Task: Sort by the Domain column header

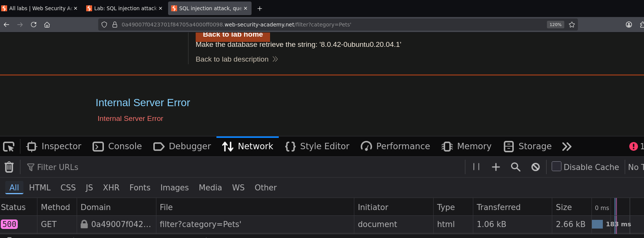Action: 116,207
